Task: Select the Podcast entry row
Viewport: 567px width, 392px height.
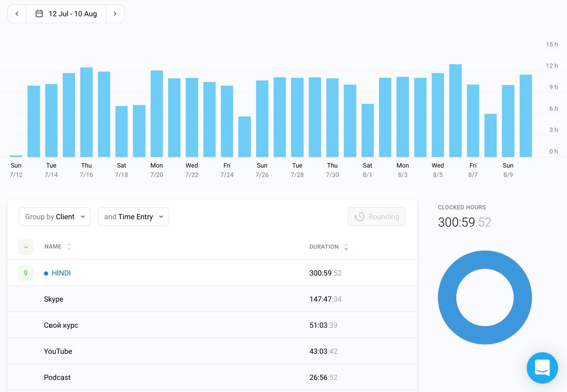Action: 212,377
